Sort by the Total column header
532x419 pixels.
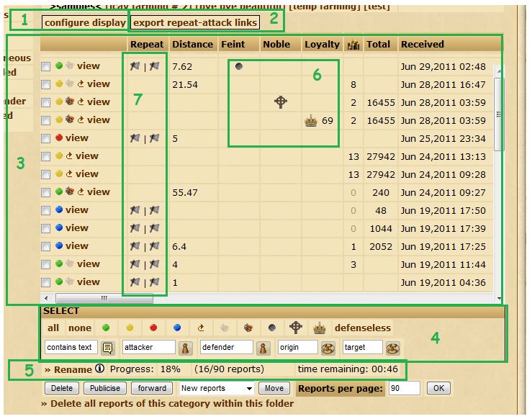click(x=378, y=45)
